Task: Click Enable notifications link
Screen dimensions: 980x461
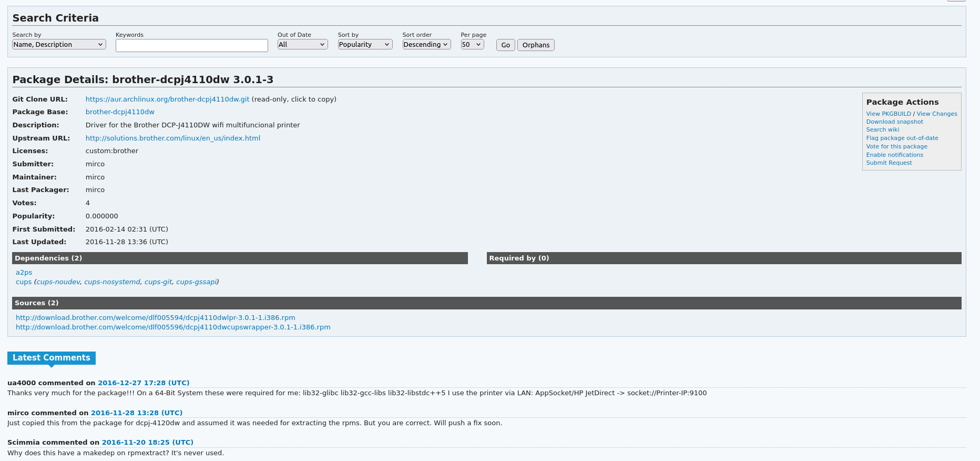Action: [895, 155]
